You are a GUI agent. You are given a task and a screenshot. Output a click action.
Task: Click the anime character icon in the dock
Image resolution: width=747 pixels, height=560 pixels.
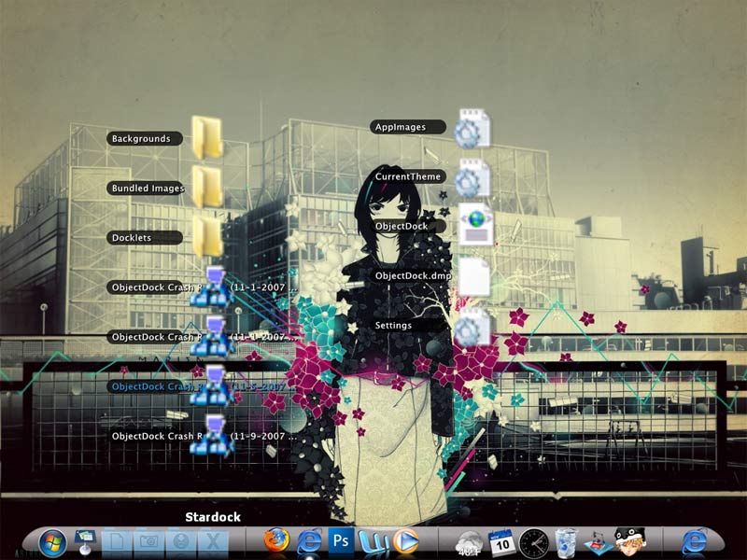(630, 542)
